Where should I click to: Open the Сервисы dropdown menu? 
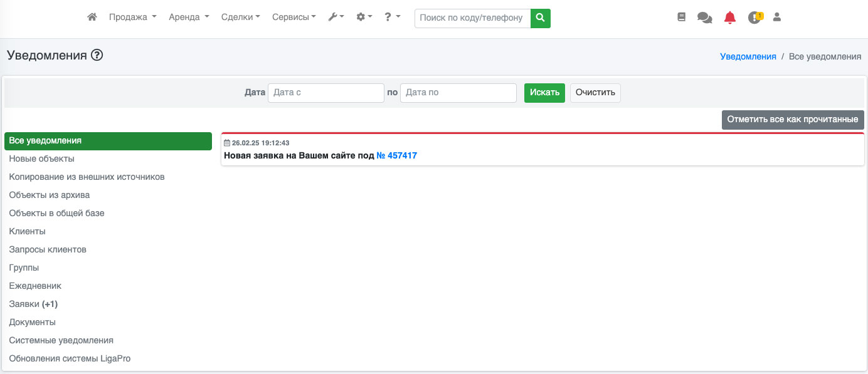[294, 18]
